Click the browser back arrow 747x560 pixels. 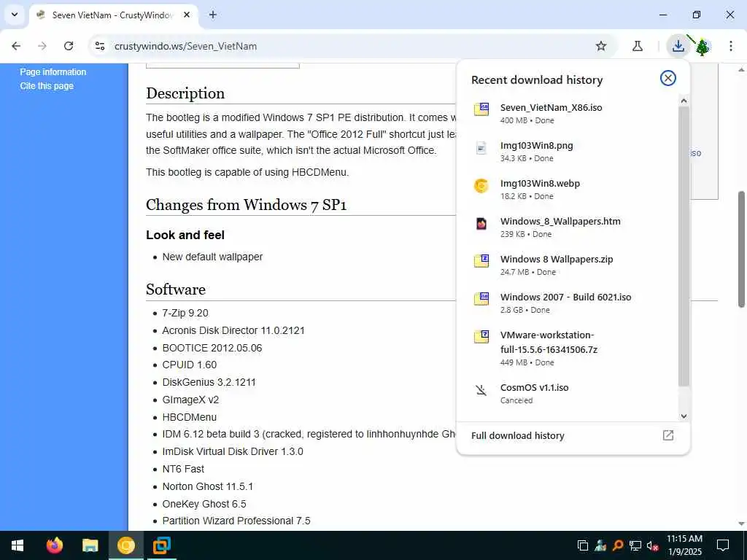click(16, 46)
